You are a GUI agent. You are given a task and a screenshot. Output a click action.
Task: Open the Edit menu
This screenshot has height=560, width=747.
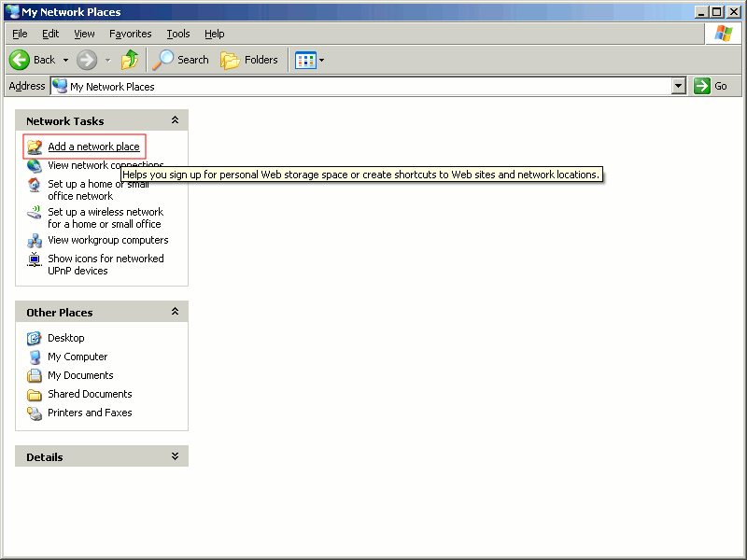50,34
